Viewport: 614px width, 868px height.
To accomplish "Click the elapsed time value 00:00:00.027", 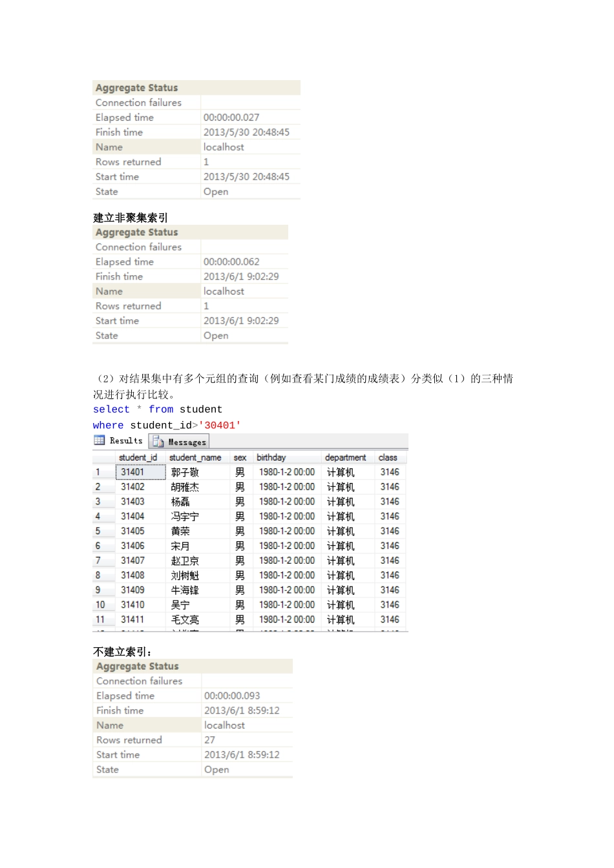I will 231,118.
